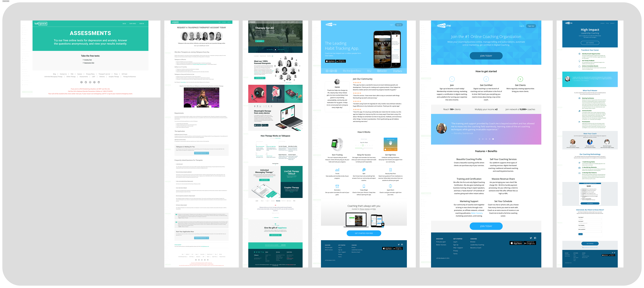Click the Facebook icon in Assessments footer
Viewport: 644px width, 288px height.
pos(82,82)
